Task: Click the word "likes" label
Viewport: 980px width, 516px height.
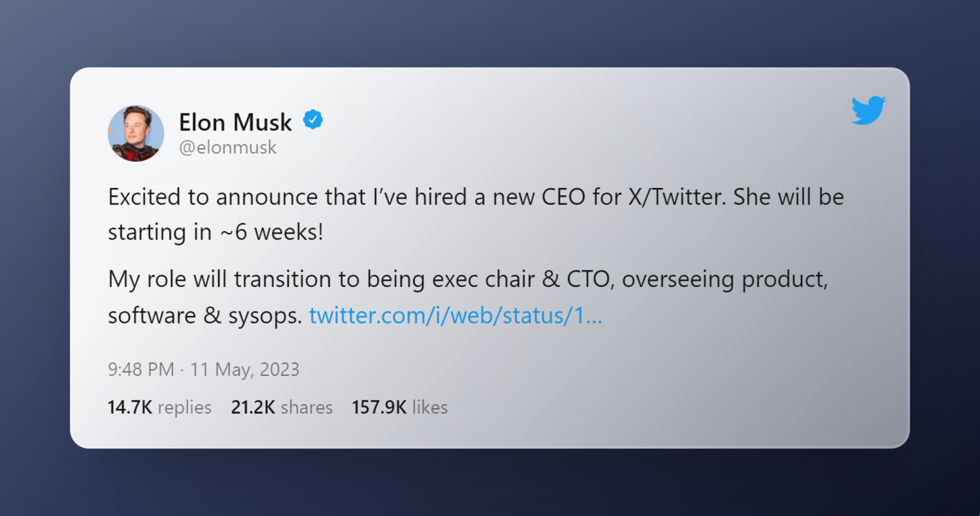Action: click(430, 408)
